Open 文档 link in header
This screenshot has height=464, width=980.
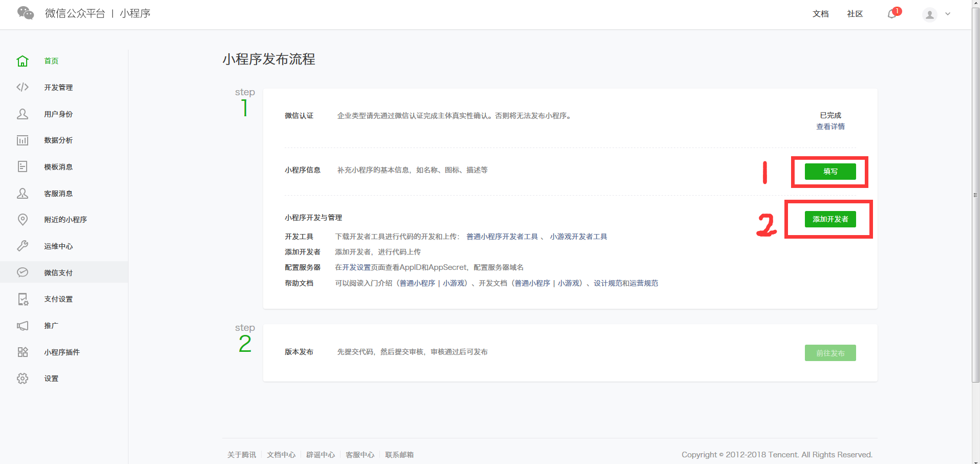[x=820, y=14]
